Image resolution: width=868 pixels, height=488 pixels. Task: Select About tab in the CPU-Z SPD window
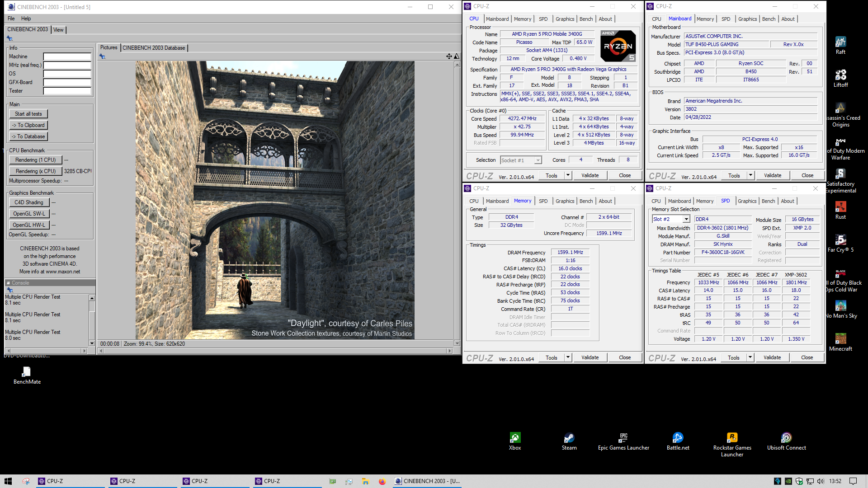click(787, 201)
